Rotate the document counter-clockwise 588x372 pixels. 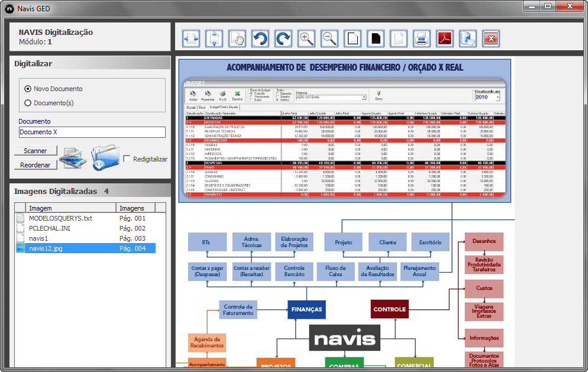pos(260,38)
